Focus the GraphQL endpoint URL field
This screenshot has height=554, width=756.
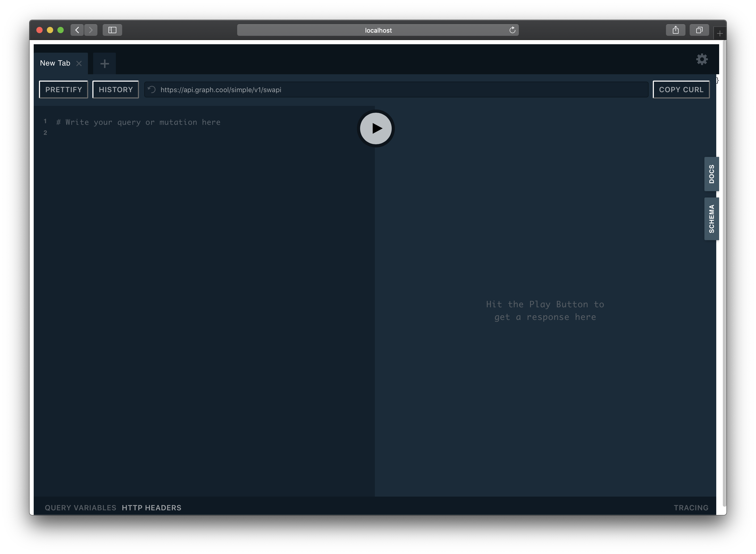click(x=396, y=90)
